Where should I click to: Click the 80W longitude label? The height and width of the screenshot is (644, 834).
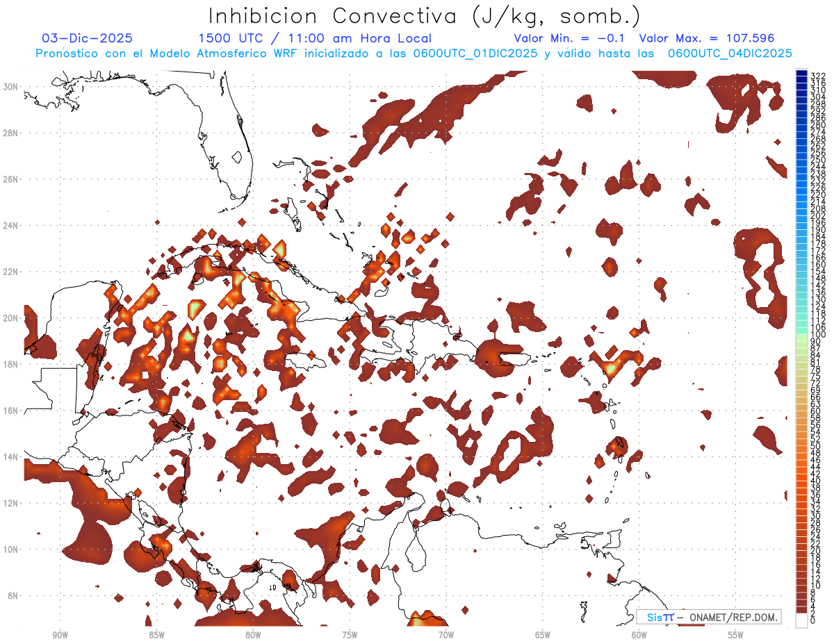tap(253, 635)
